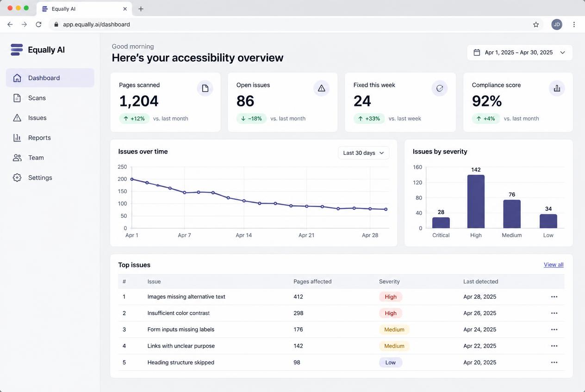The width and height of the screenshot is (585, 392).
Task: Click the +12% badge on Pages scanned
Action: click(134, 118)
